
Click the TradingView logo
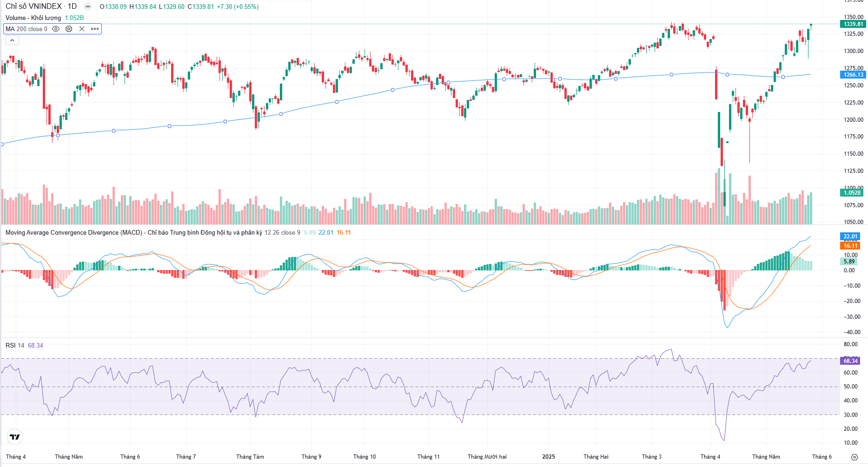click(x=15, y=437)
